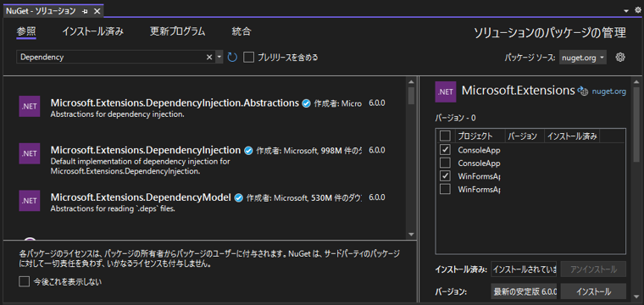
Task: Open the tab list dropdown arrow
Action: [626, 11]
